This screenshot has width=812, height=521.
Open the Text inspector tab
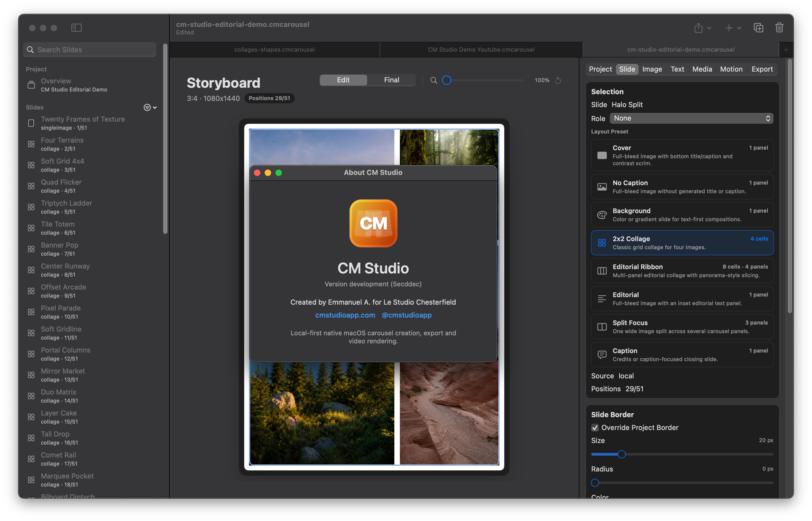click(677, 69)
